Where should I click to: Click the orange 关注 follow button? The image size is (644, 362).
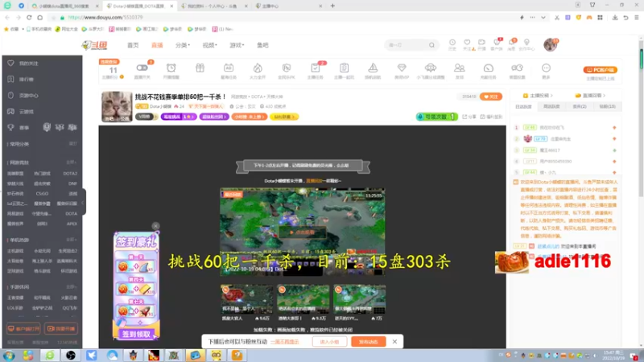point(491,97)
